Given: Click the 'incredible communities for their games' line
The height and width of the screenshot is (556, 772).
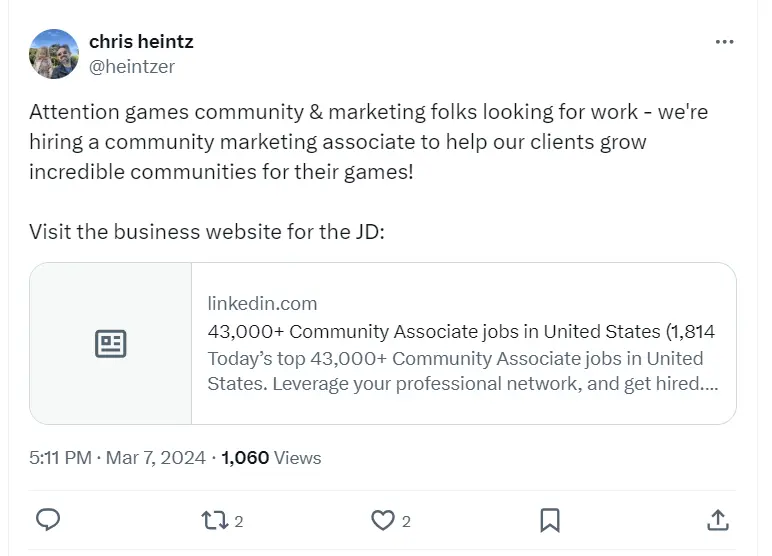Looking at the screenshot, I should pyautogui.click(x=221, y=171).
